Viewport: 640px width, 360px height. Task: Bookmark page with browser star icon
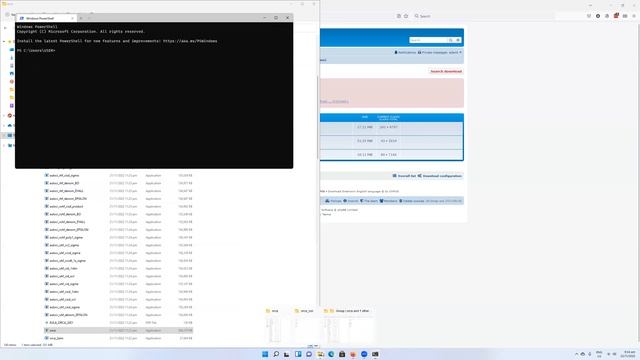[x=406, y=16]
